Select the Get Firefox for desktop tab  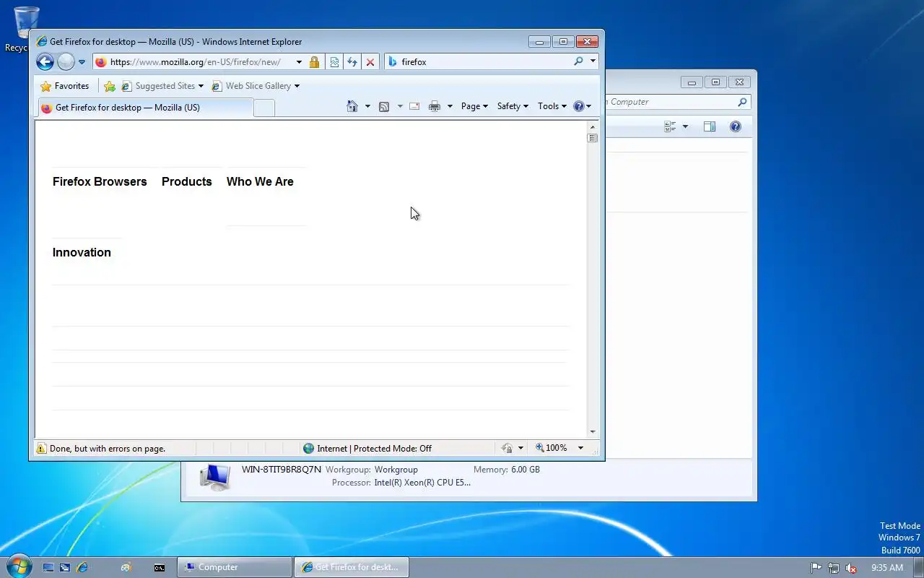click(x=144, y=108)
